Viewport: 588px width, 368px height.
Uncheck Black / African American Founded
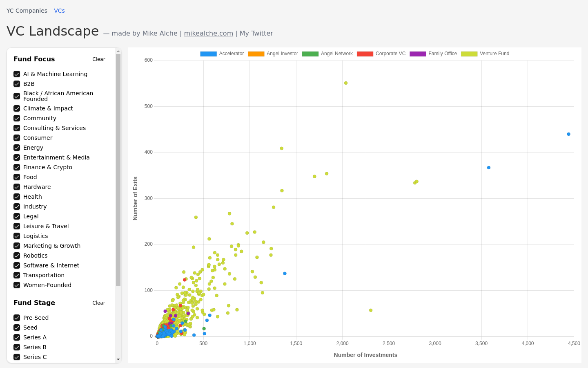point(17,96)
